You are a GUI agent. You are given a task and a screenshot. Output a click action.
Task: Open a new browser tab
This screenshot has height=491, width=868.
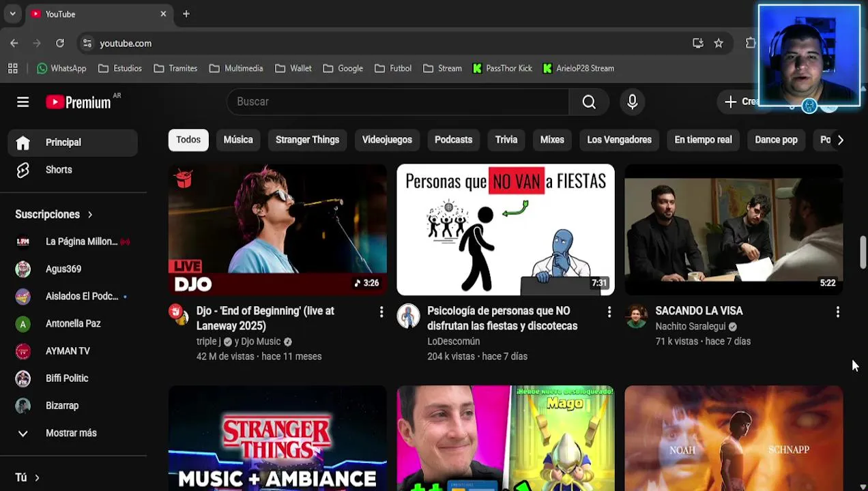pyautogui.click(x=186, y=14)
